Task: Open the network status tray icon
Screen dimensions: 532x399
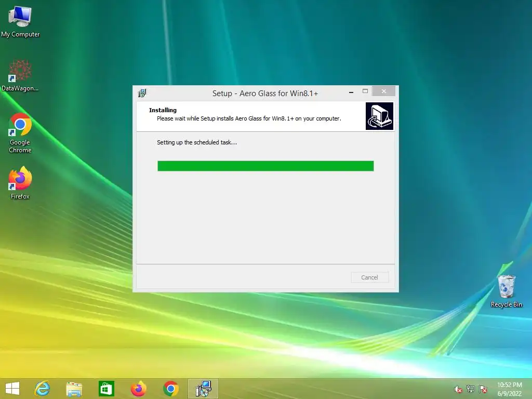Action: (x=471, y=389)
